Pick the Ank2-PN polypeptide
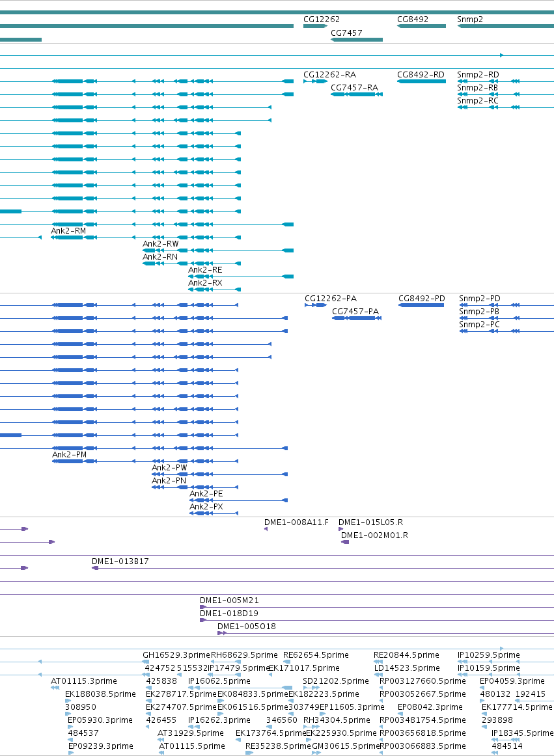 [x=195, y=487]
